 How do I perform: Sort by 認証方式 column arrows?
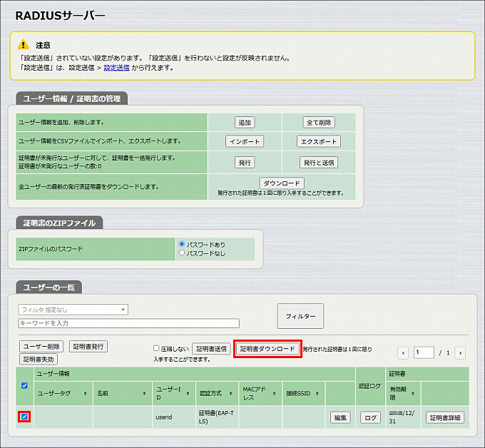(x=231, y=394)
